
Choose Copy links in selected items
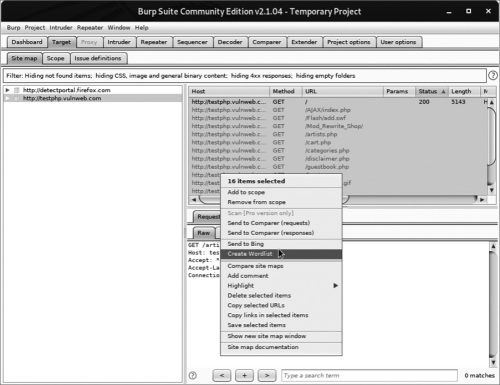point(281,315)
